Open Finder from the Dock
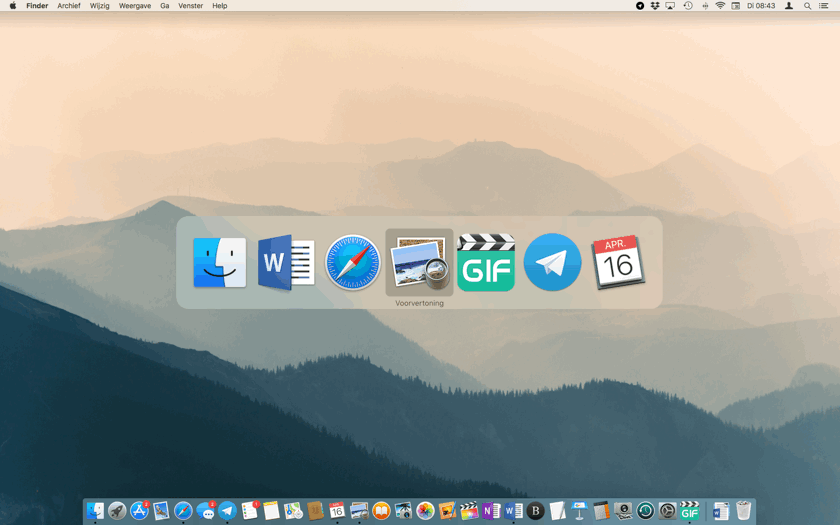This screenshot has height=525, width=840. 95,511
